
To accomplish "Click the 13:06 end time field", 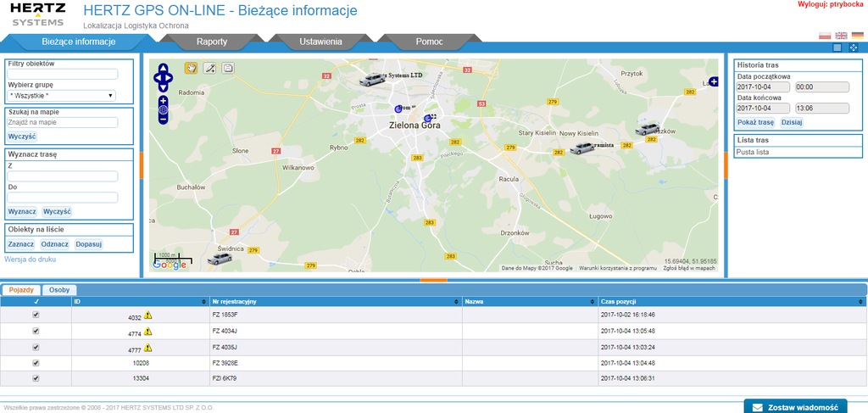I will 822,108.
